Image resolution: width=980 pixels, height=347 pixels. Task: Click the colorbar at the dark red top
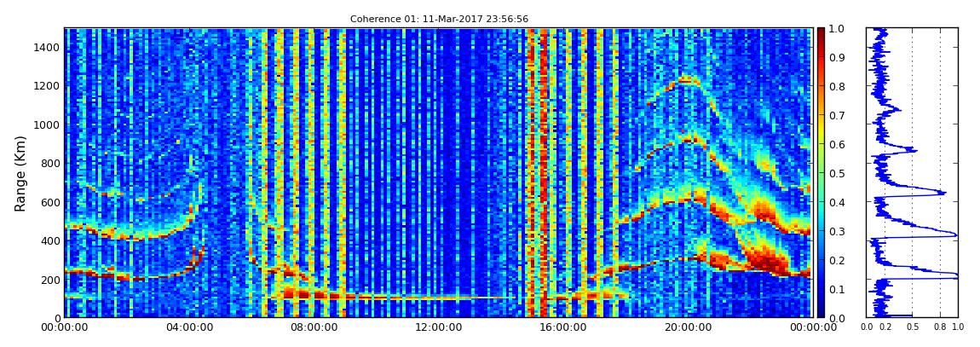pyautogui.click(x=821, y=32)
